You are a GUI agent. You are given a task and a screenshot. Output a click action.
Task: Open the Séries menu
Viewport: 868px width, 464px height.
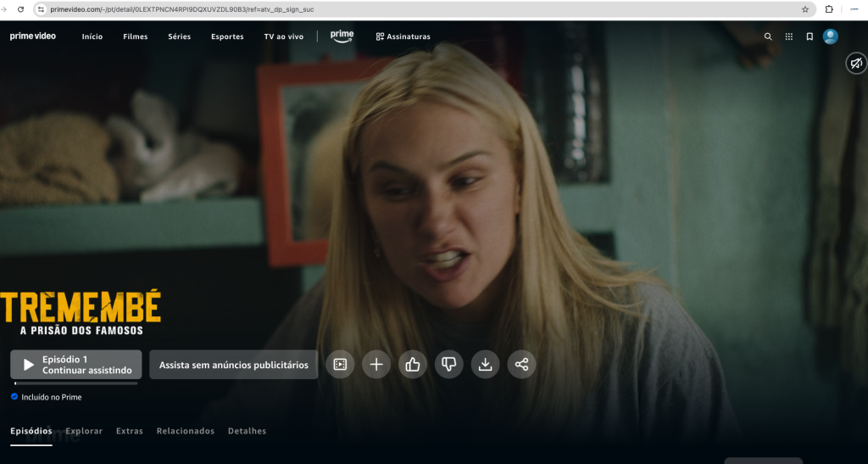(x=179, y=36)
